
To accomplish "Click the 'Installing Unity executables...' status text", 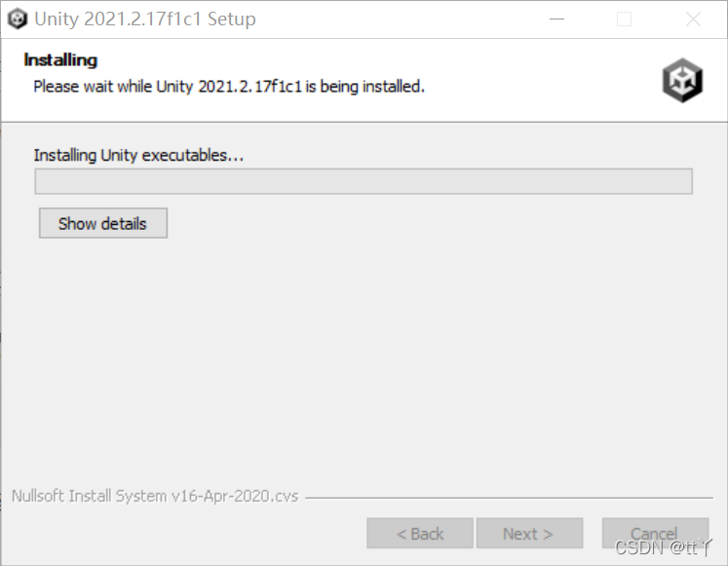I will [138, 155].
